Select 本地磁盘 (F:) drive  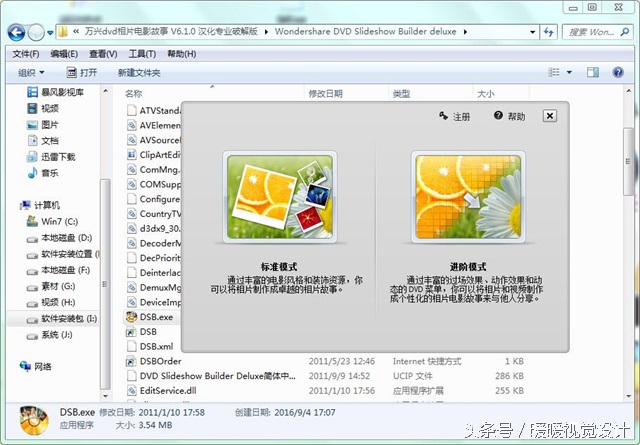[x=58, y=270]
